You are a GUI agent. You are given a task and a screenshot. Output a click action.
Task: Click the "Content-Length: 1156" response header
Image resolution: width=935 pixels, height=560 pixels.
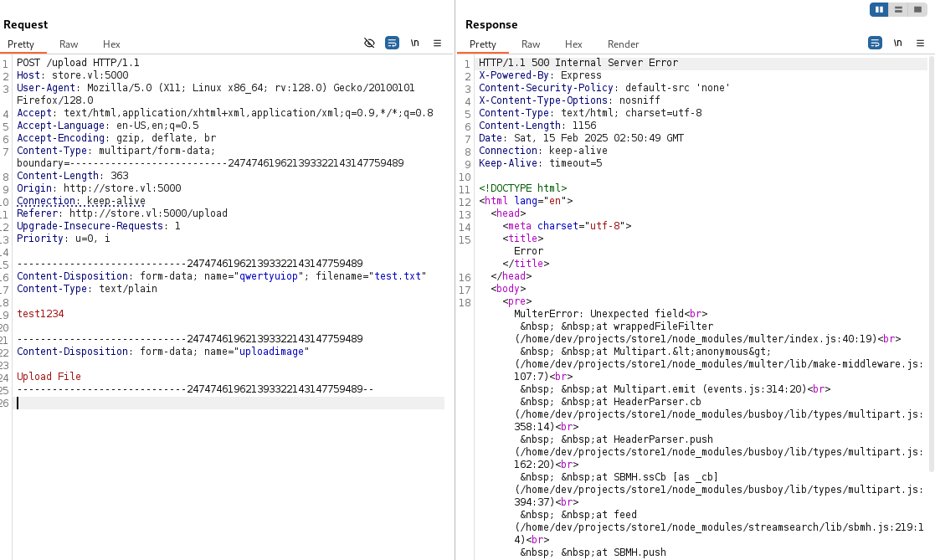(x=537, y=126)
